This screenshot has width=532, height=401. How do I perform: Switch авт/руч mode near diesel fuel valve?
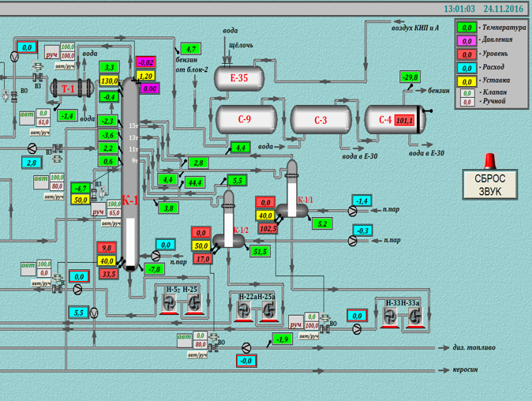click(197, 355)
